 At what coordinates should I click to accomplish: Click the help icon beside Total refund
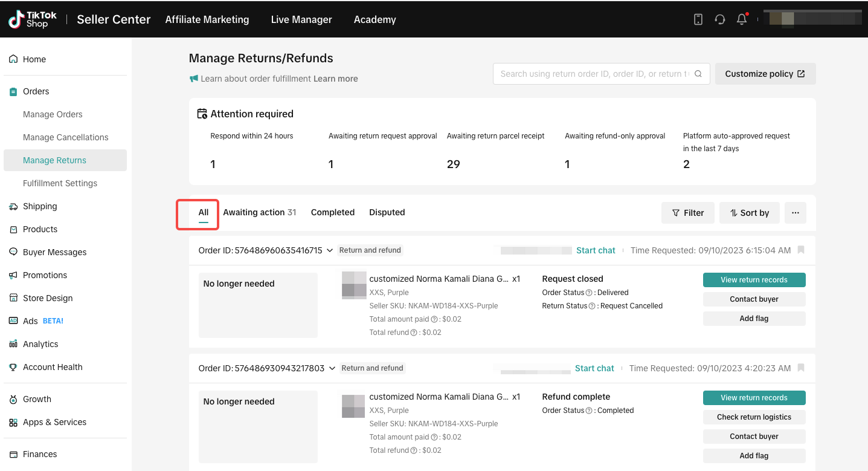click(x=414, y=333)
